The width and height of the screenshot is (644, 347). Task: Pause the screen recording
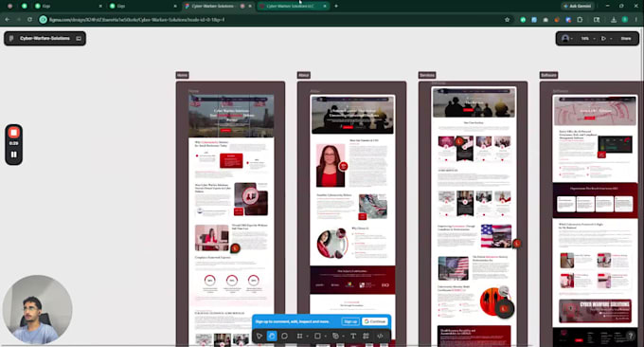[x=13, y=155]
